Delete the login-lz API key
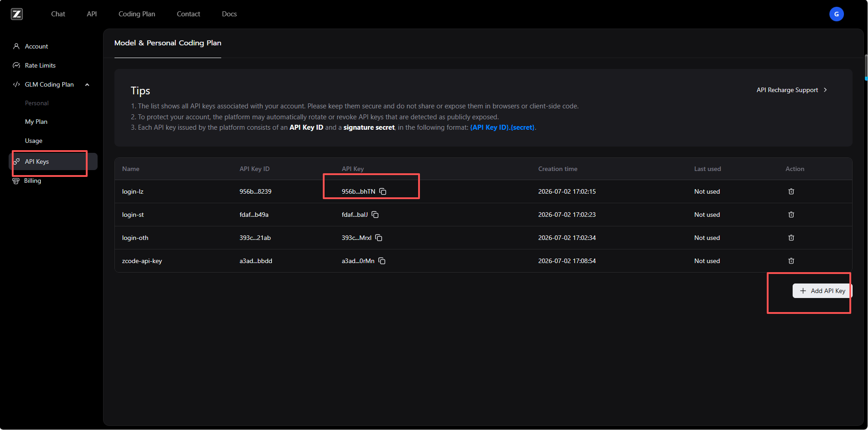This screenshot has height=430, width=868. pyautogui.click(x=791, y=191)
